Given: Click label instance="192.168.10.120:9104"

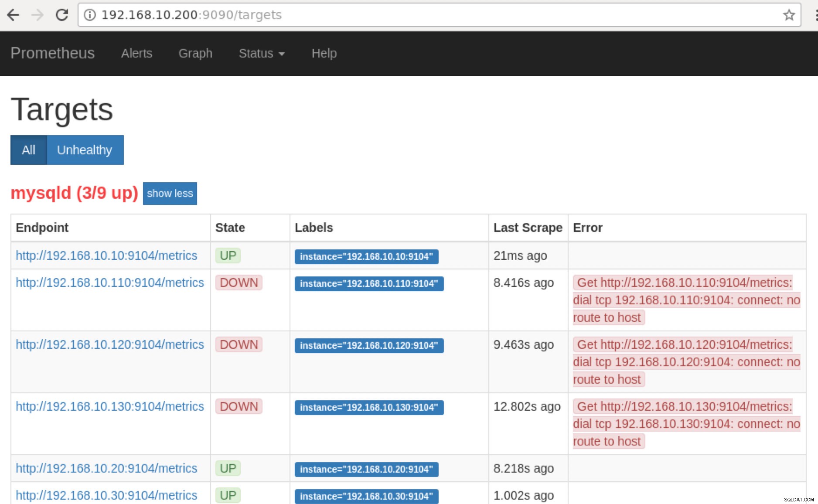Looking at the screenshot, I should [369, 345].
